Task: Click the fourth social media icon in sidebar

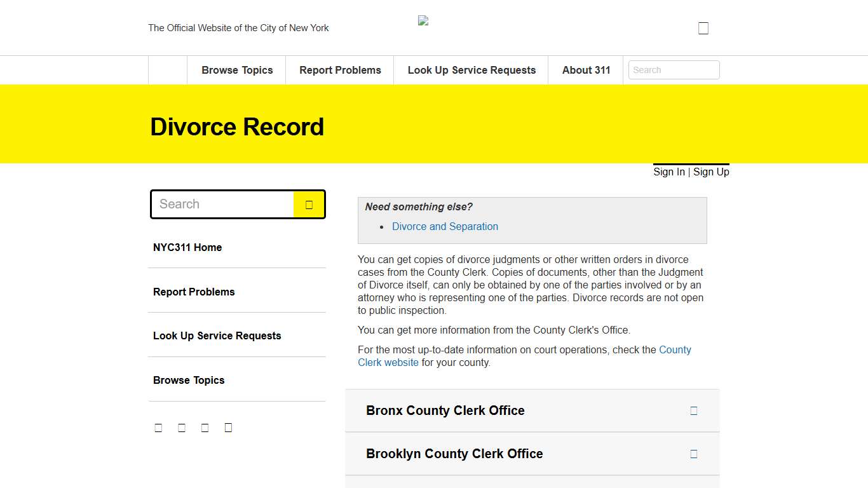Action: [228, 427]
